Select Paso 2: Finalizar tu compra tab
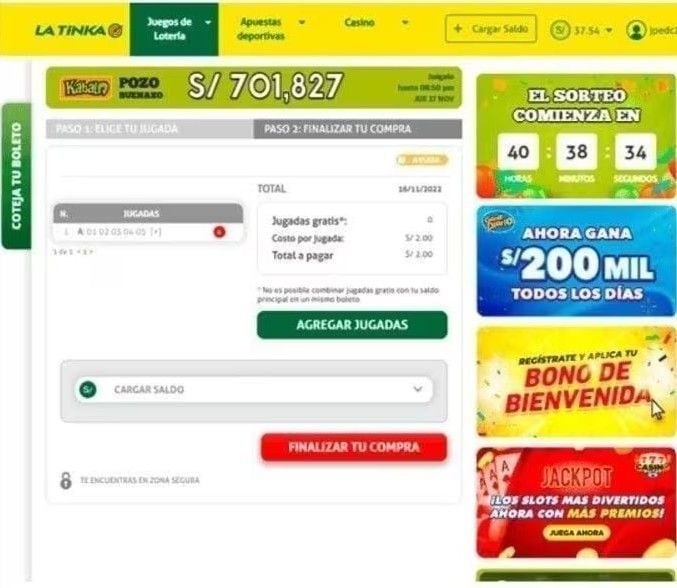Image resolution: width=677 pixels, height=588 pixels. click(358, 129)
